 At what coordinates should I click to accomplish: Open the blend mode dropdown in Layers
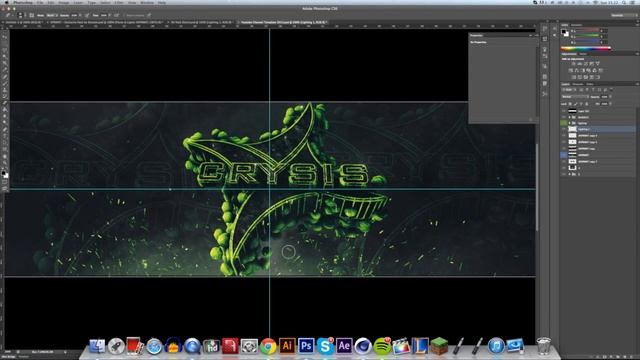575,97
